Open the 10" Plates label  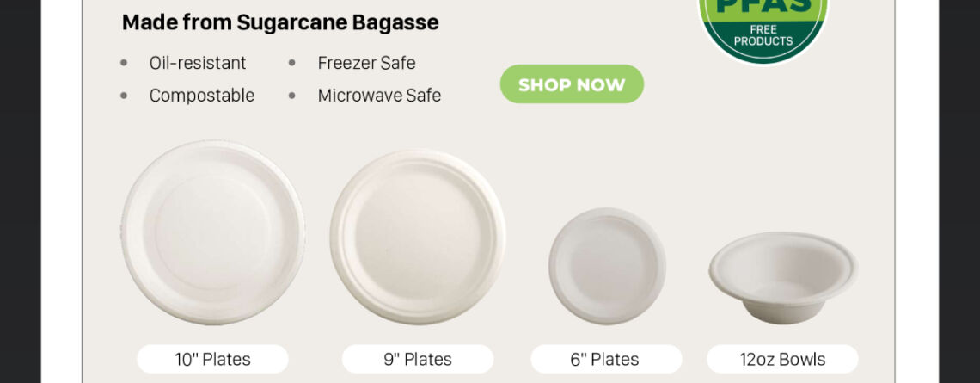(x=212, y=359)
